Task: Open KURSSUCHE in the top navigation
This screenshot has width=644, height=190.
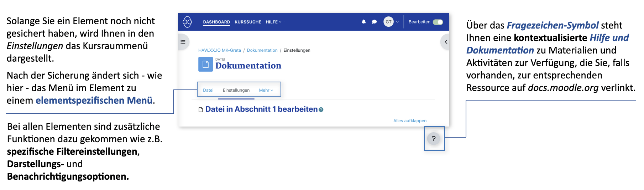Action: pos(248,22)
